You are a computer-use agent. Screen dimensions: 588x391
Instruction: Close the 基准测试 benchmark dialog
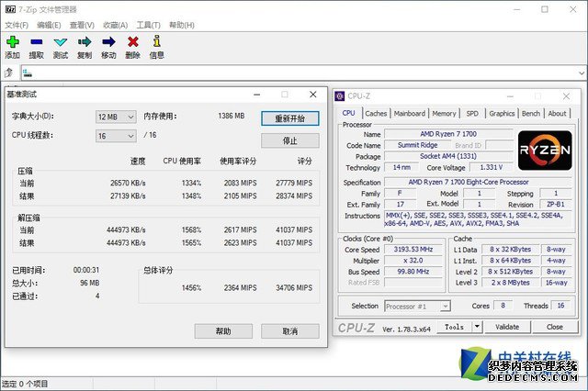[x=313, y=95]
